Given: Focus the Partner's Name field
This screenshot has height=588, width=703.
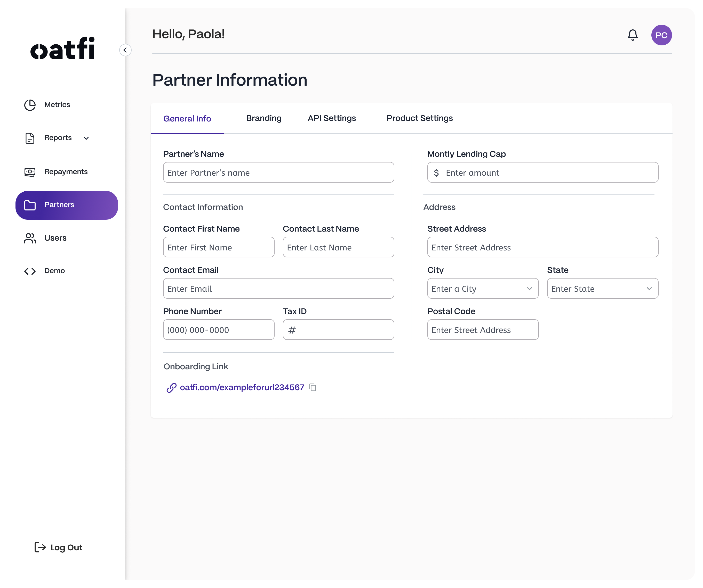Looking at the screenshot, I should [x=278, y=172].
